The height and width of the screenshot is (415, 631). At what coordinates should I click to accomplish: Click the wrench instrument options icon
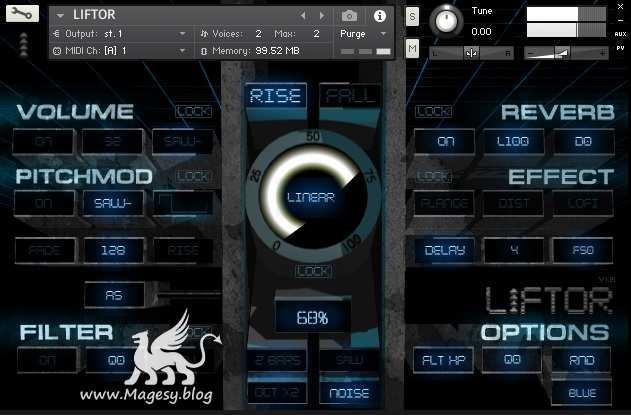pyautogui.click(x=24, y=14)
